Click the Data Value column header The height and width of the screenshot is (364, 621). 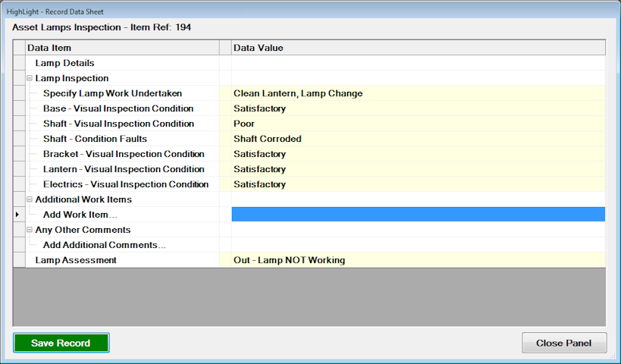pos(418,48)
